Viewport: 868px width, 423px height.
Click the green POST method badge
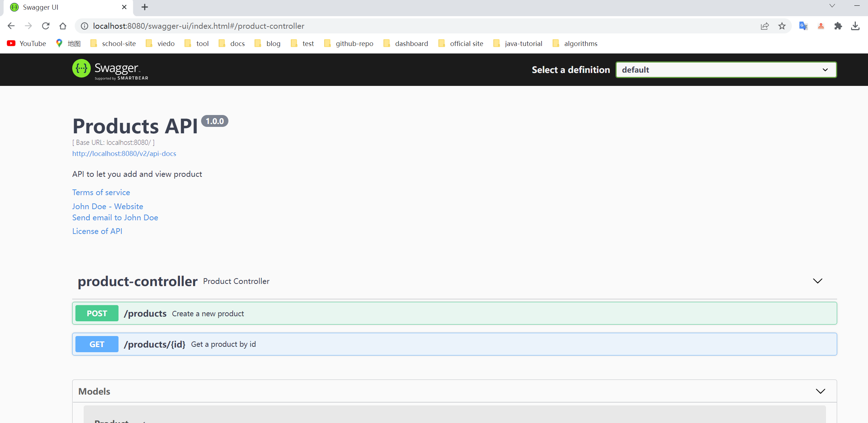pyautogui.click(x=97, y=313)
